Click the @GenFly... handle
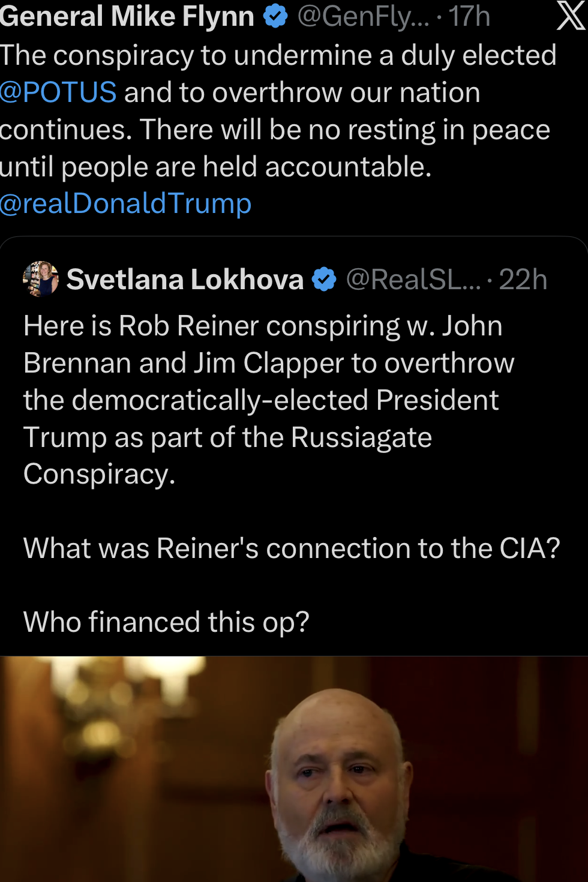 tap(363, 16)
